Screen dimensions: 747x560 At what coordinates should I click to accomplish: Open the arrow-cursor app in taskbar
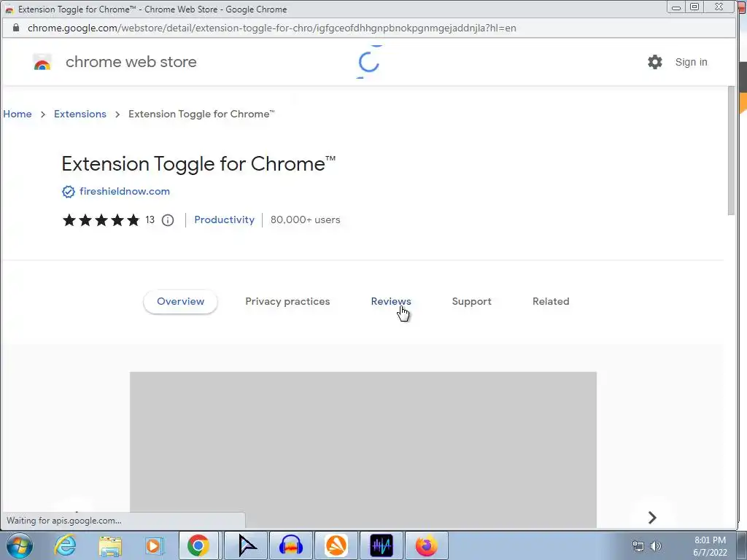tap(246, 545)
